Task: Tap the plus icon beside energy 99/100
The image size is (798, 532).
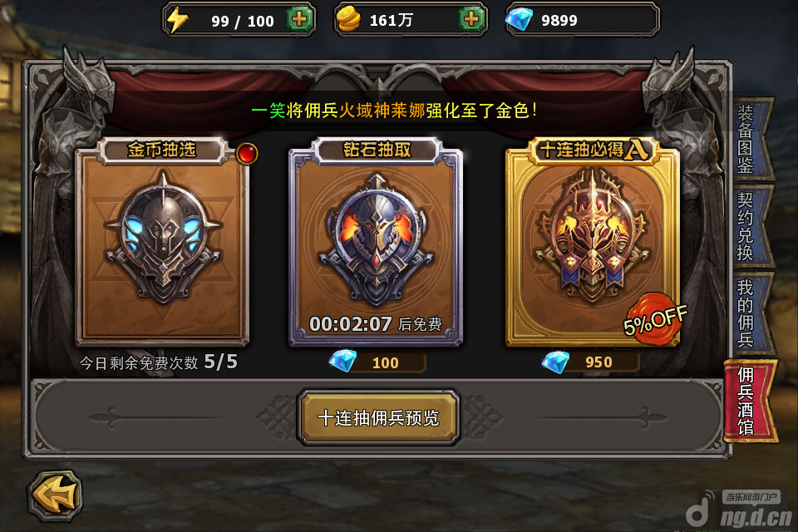Action: click(298, 20)
